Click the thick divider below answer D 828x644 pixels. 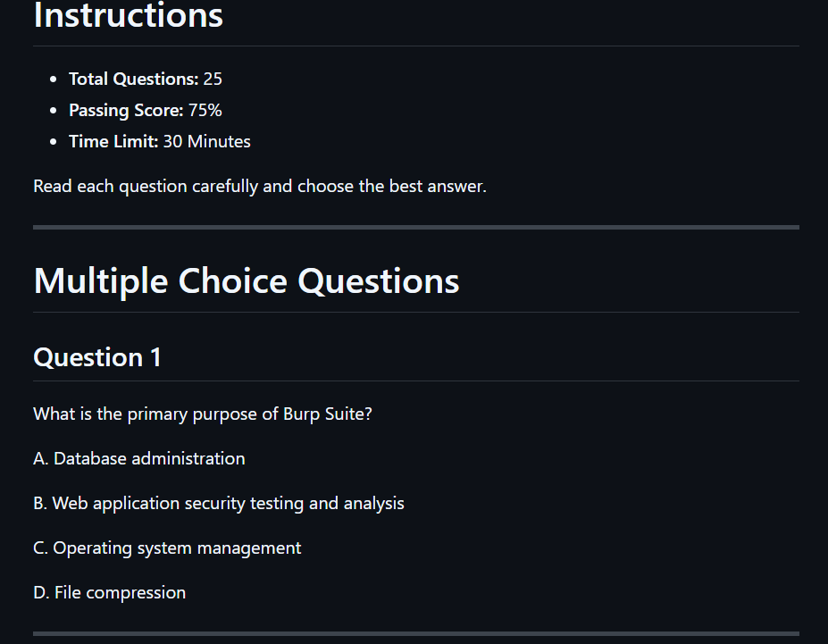(416, 633)
